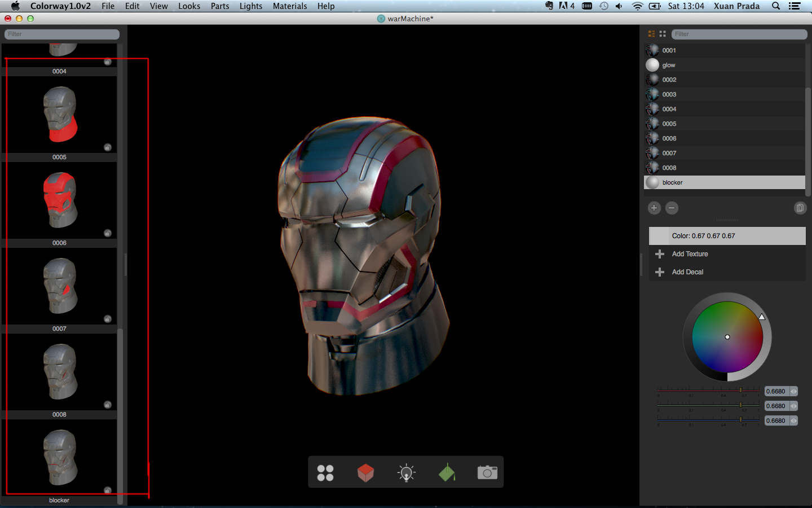
Task: Click the blue channel slider handle
Action: point(740,419)
